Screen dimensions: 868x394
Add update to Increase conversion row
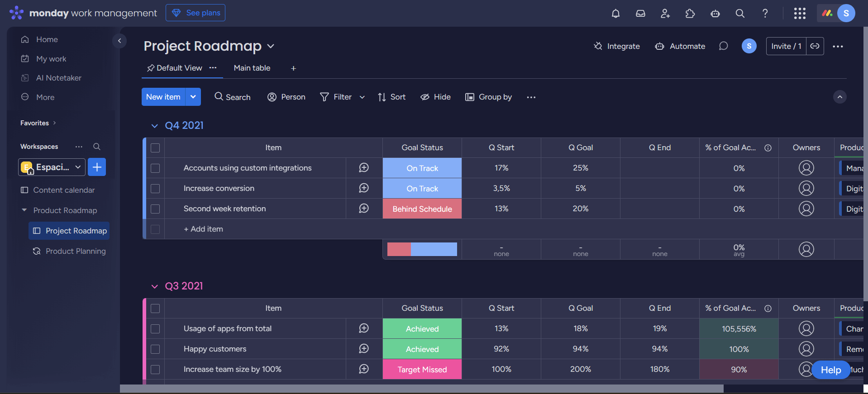tap(364, 188)
